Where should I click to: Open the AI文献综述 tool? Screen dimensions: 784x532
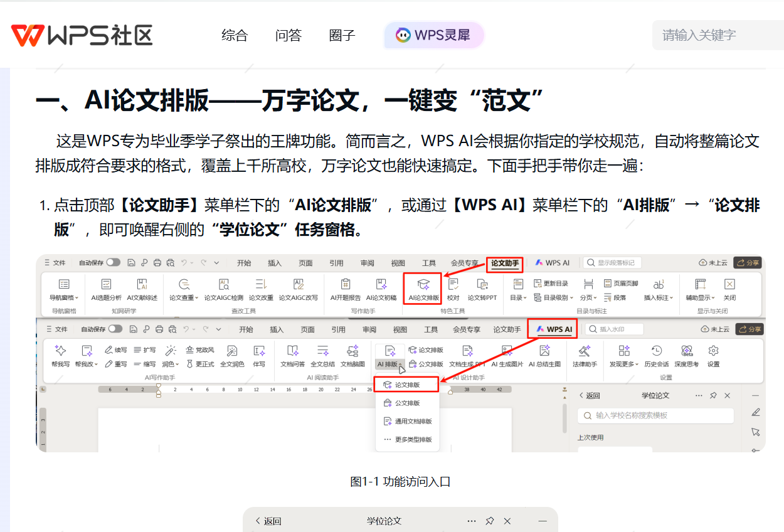click(142, 290)
